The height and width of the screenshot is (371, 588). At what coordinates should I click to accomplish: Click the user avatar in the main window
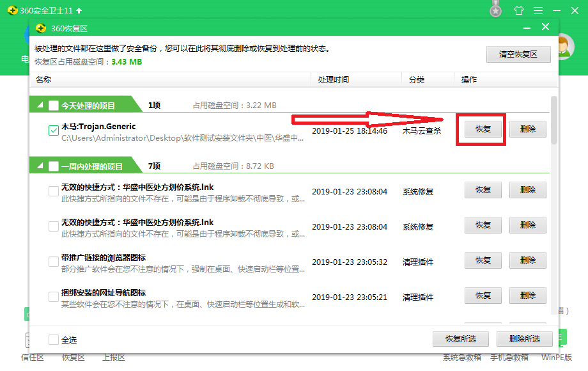tap(565, 47)
